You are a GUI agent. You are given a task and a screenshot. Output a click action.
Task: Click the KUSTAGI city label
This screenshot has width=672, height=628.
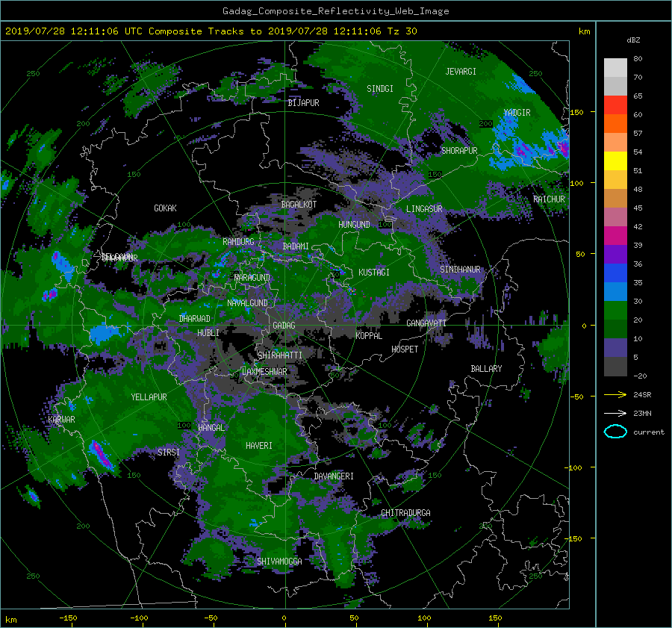(374, 273)
